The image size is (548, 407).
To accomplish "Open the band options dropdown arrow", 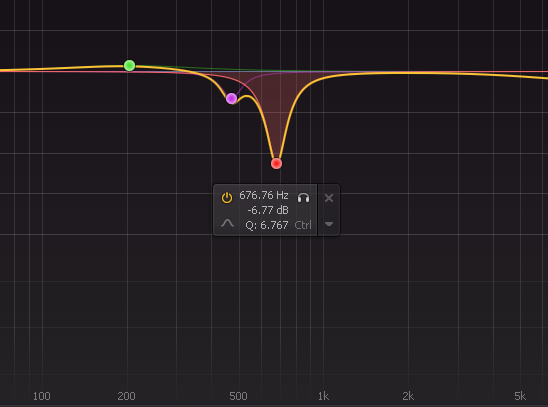I will pyautogui.click(x=329, y=224).
